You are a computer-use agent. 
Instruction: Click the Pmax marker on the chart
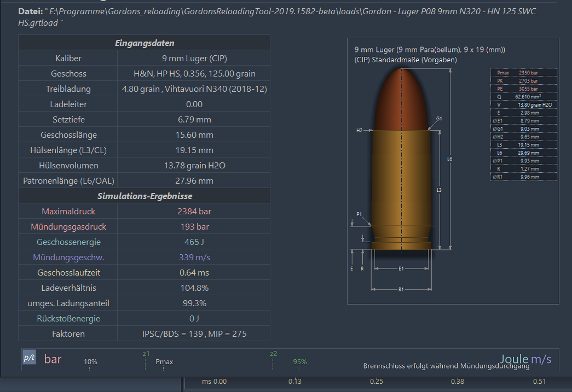[164, 362]
